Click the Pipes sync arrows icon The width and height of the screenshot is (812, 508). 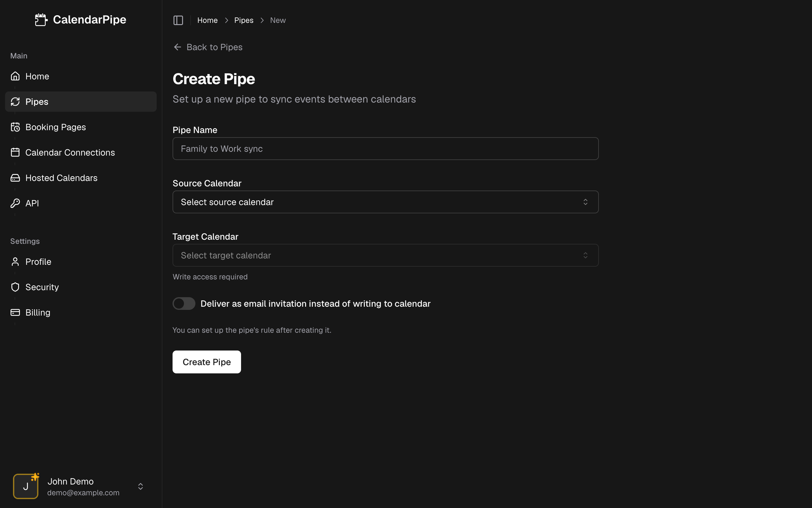click(x=15, y=102)
